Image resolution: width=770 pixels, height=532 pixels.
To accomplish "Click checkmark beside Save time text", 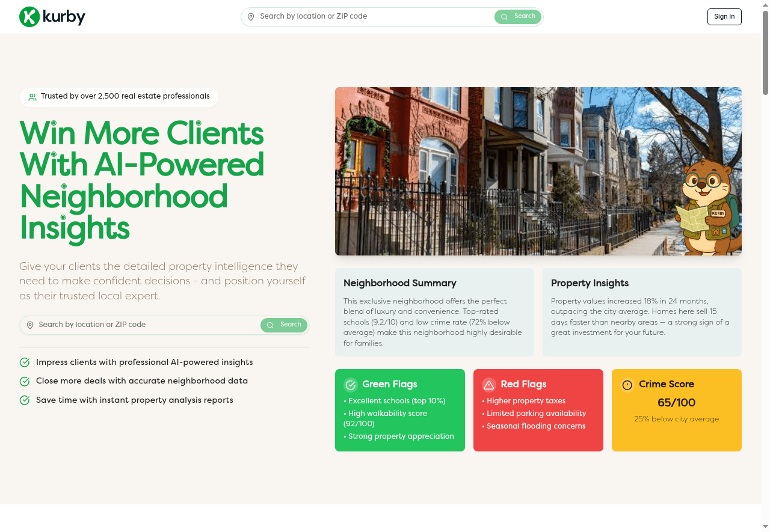I will 25,400.
